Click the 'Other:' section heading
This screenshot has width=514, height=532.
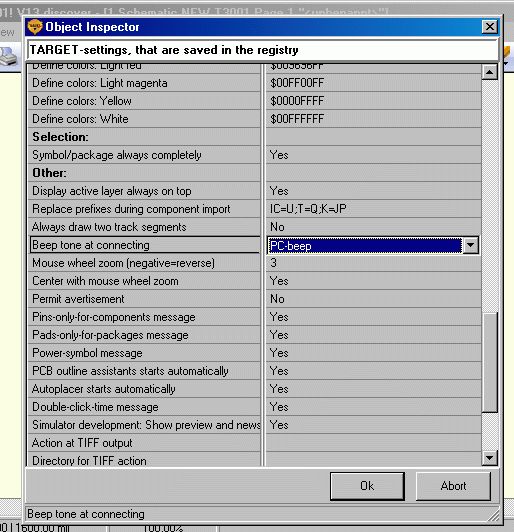point(49,173)
